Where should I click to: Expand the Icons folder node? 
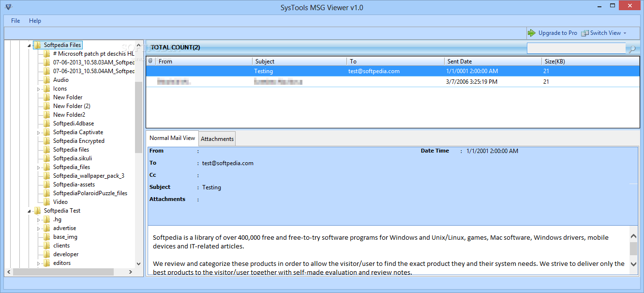[39, 89]
